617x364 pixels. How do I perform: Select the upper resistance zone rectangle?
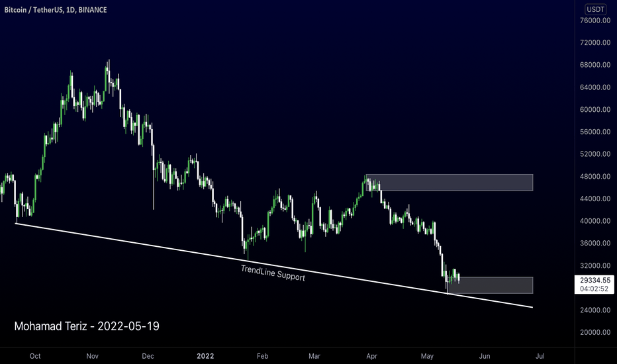449,183
